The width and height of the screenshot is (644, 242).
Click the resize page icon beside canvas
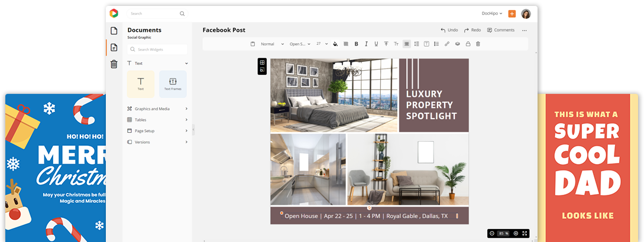(262, 70)
